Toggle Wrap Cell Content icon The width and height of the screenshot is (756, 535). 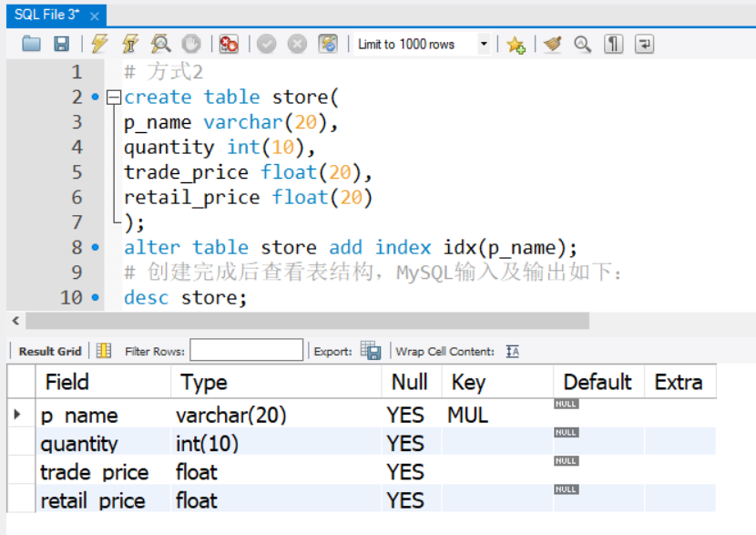pyautogui.click(x=513, y=351)
